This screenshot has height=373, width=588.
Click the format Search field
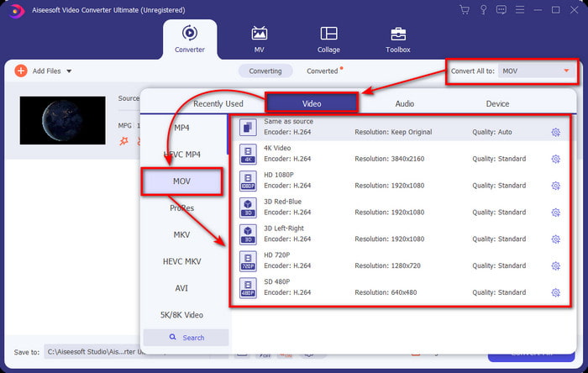[x=186, y=338]
